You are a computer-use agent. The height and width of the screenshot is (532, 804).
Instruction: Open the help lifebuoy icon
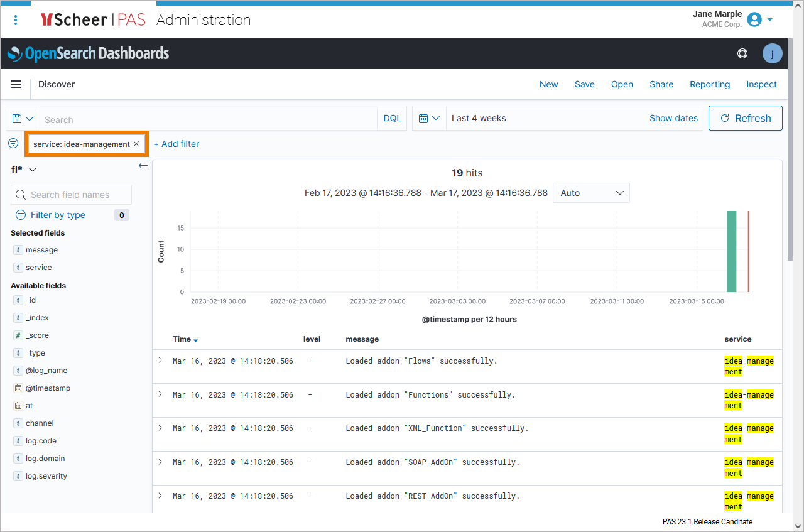pos(742,54)
